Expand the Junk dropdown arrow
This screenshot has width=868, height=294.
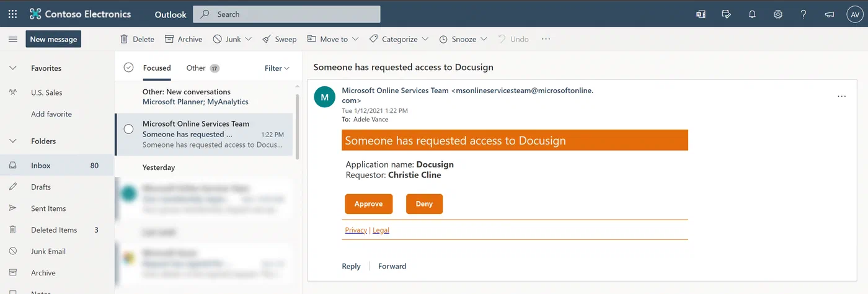pos(249,39)
